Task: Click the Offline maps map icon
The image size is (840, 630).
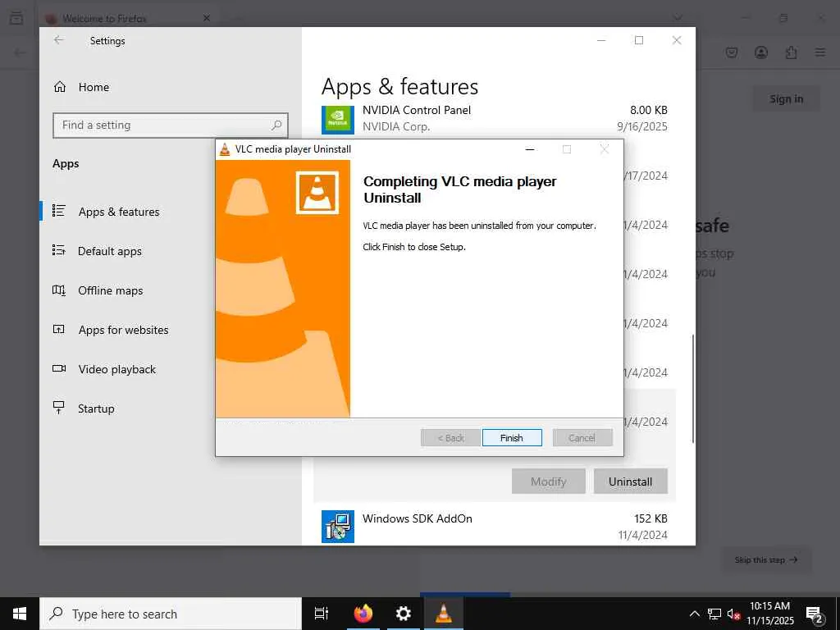Action: click(x=59, y=290)
